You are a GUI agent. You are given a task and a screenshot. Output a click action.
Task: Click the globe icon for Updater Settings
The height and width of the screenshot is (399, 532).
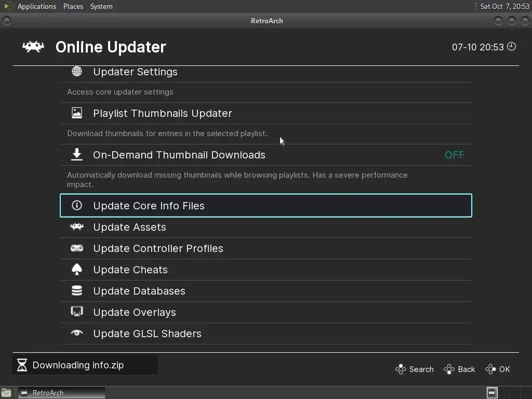[77, 71]
